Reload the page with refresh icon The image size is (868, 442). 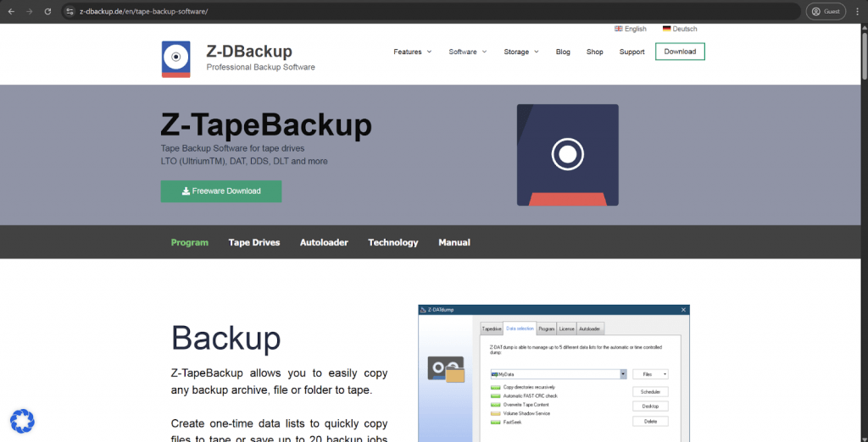[47, 12]
